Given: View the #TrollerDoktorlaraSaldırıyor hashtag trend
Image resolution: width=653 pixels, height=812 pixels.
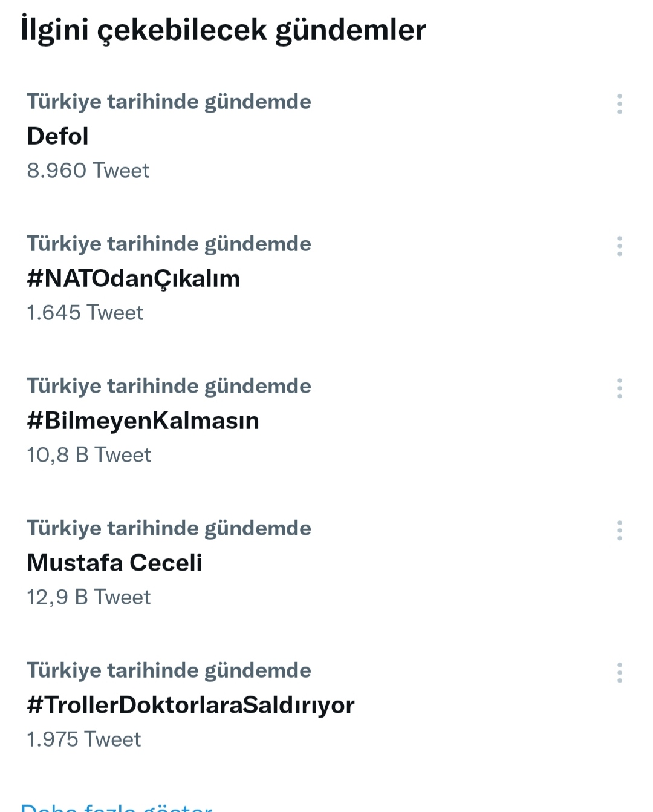Looking at the screenshot, I should tap(191, 705).
